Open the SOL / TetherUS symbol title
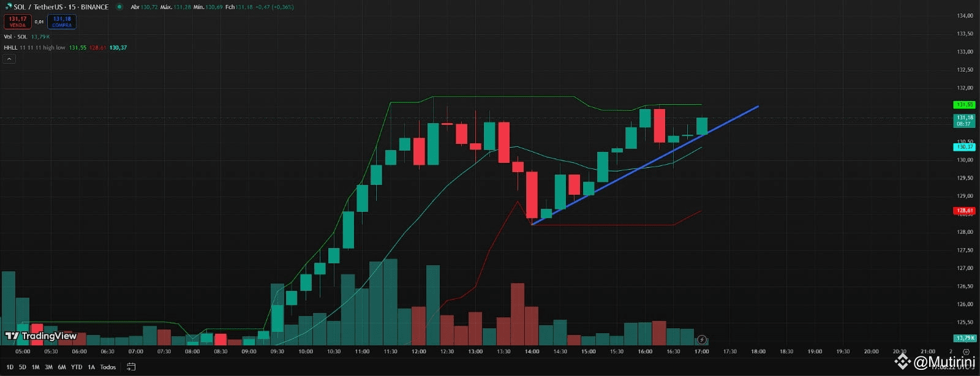Viewport: 980px width, 376px height. pos(61,7)
